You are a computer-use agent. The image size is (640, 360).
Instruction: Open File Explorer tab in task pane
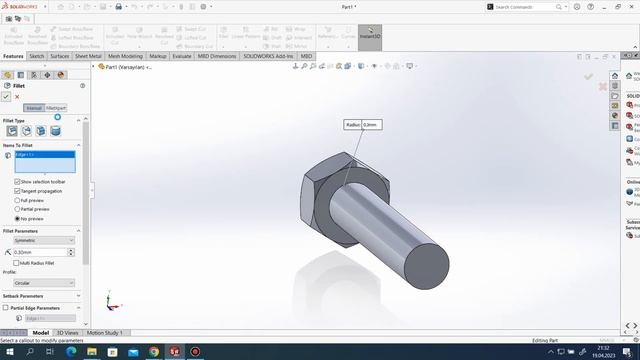(615, 96)
